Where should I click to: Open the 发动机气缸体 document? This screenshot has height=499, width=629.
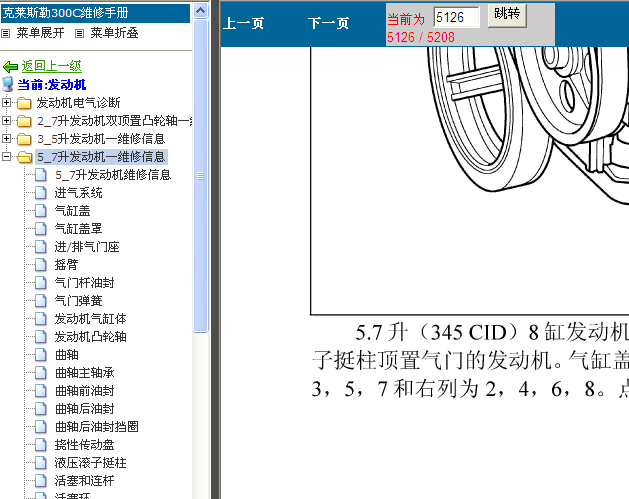click(x=91, y=319)
